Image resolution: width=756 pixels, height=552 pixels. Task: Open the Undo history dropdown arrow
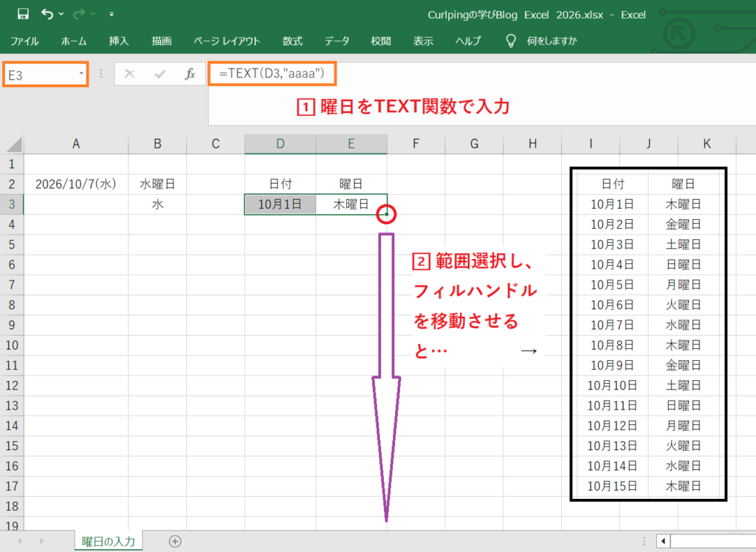(x=61, y=14)
